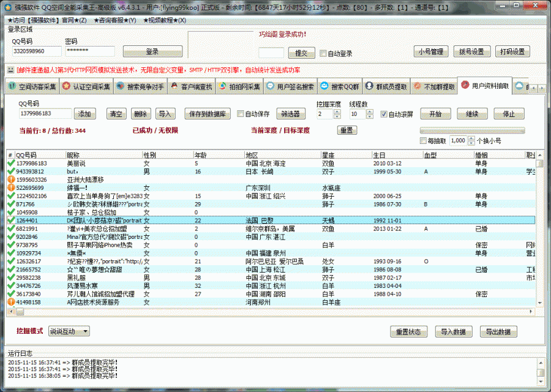Click orange warning icon for QQ 522695699
The image size is (551, 392).
(11, 188)
